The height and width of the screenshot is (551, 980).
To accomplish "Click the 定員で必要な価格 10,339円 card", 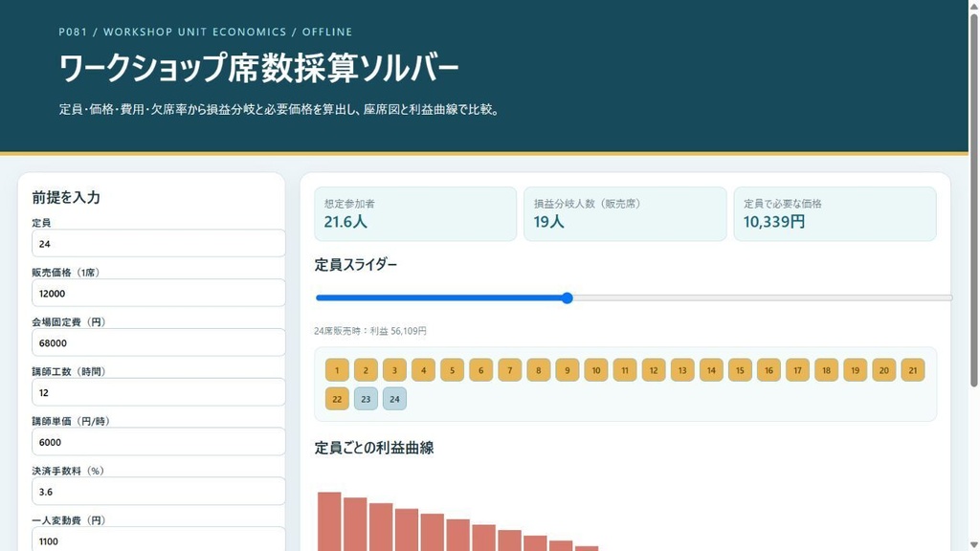I will (x=835, y=213).
